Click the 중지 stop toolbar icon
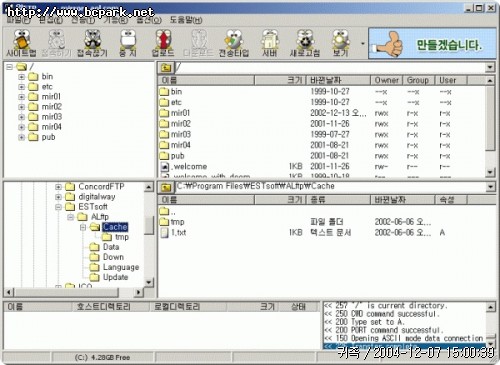The width and height of the screenshot is (500, 365). [x=128, y=43]
